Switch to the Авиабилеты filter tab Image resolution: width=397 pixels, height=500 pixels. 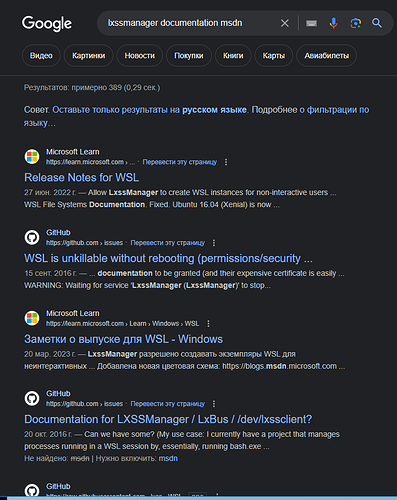[x=327, y=56]
